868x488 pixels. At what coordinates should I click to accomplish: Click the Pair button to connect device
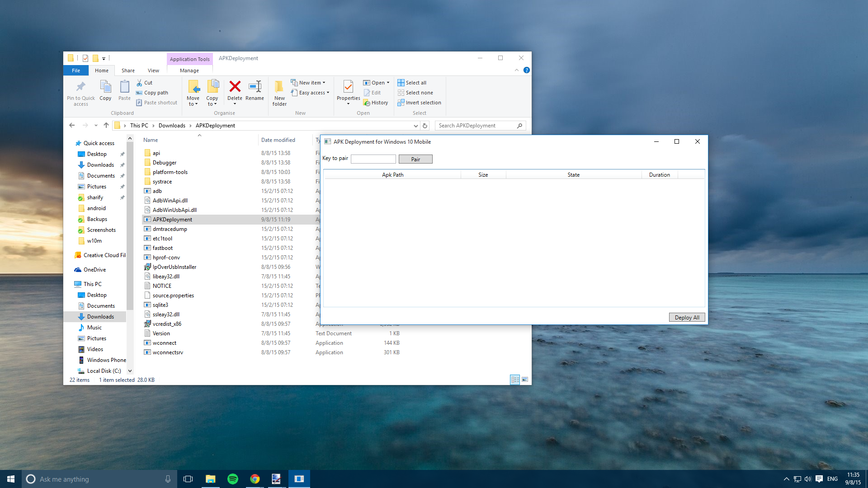click(415, 159)
